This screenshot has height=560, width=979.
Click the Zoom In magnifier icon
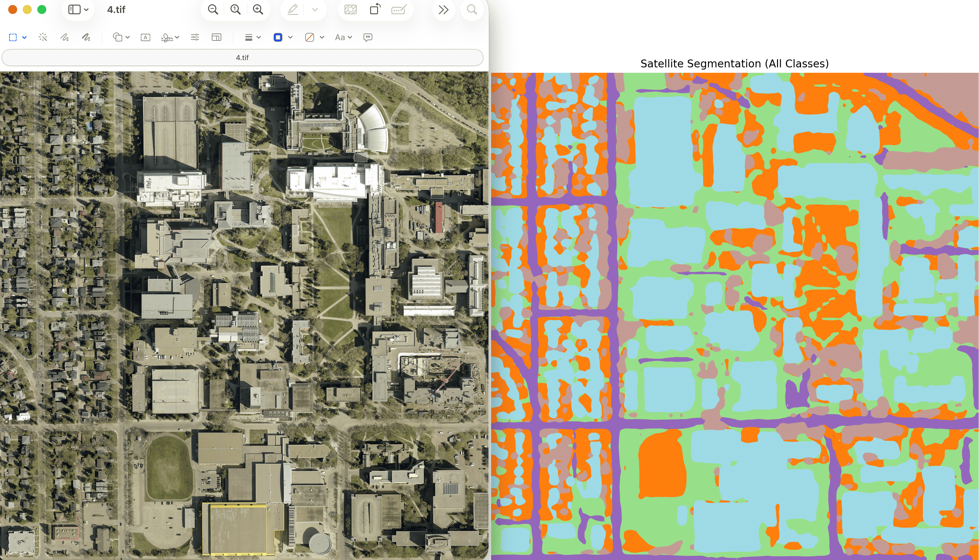[258, 9]
